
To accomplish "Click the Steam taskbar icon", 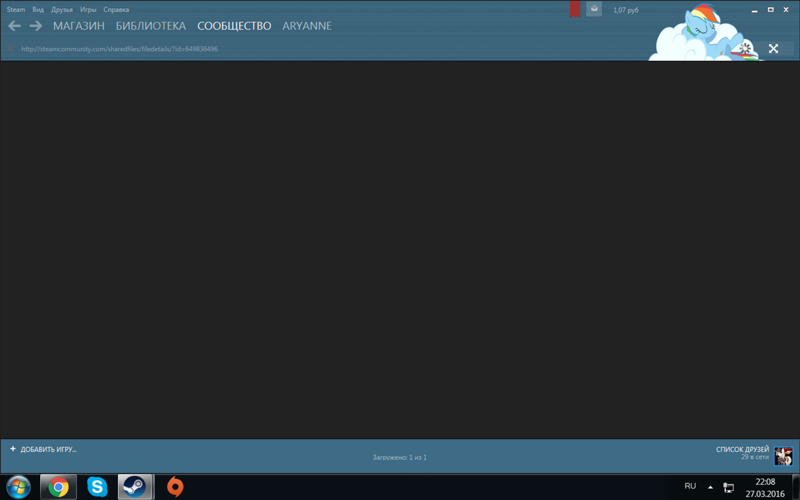I will tap(135, 487).
